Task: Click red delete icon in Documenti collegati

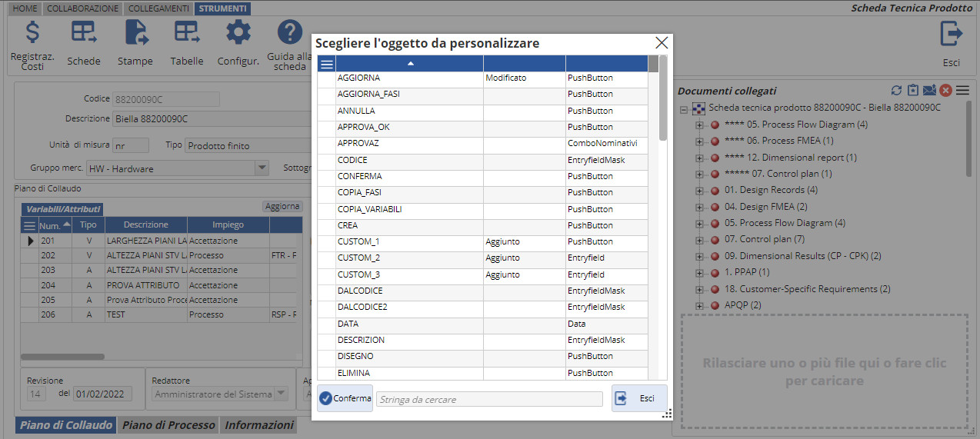Action: click(x=945, y=91)
